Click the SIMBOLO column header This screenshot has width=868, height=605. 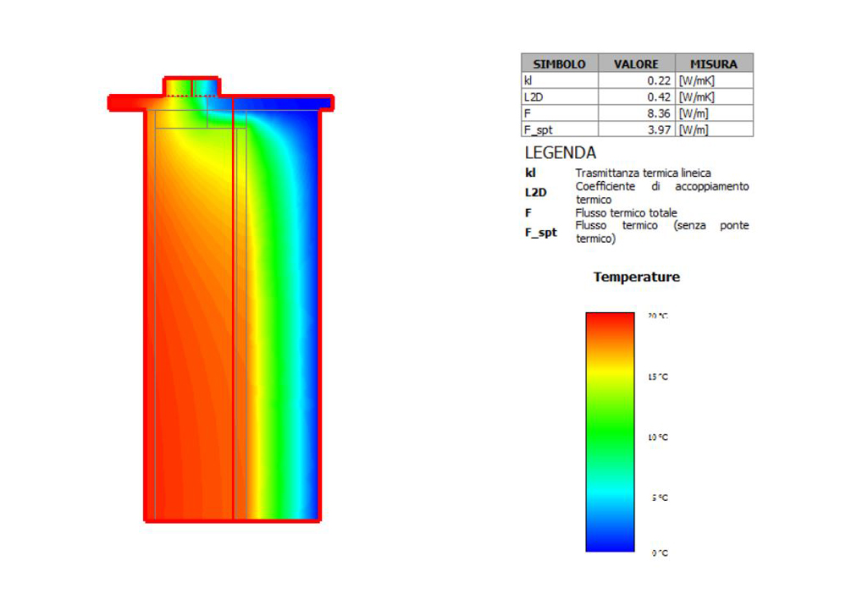[x=560, y=63]
